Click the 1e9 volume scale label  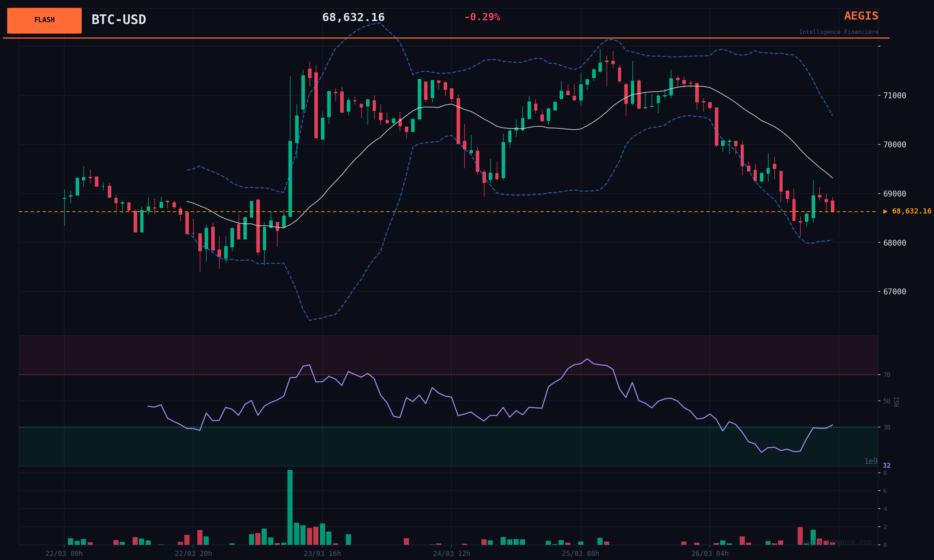pyautogui.click(x=870, y=461)
